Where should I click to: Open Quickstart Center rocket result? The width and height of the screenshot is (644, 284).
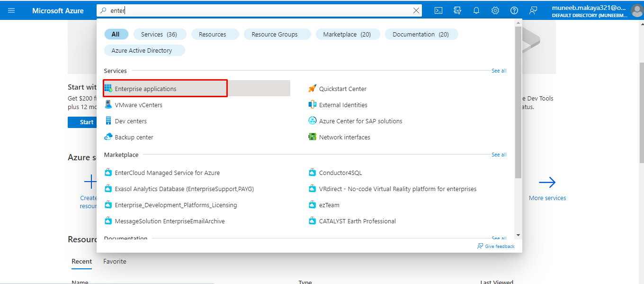click(342, 89)
